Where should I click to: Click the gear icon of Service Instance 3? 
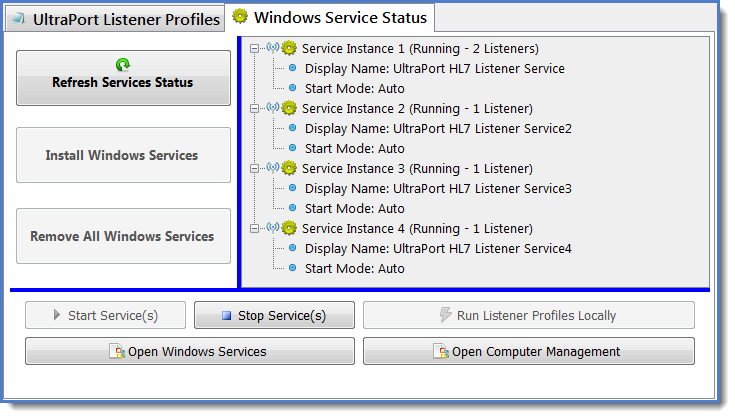coord(289,168)
